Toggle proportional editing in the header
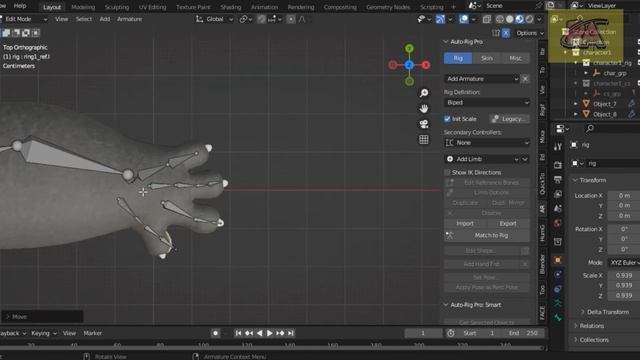 coord(291,19)
